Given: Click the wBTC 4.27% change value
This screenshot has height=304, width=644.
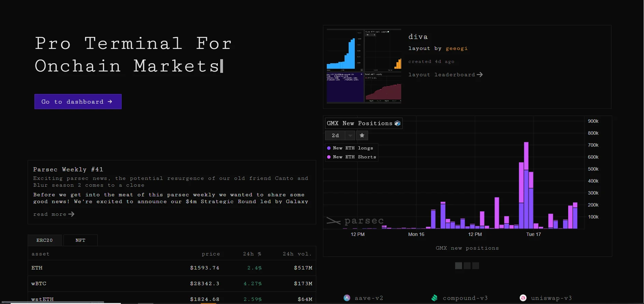Looking at the screenshot, I should [253, 283].
